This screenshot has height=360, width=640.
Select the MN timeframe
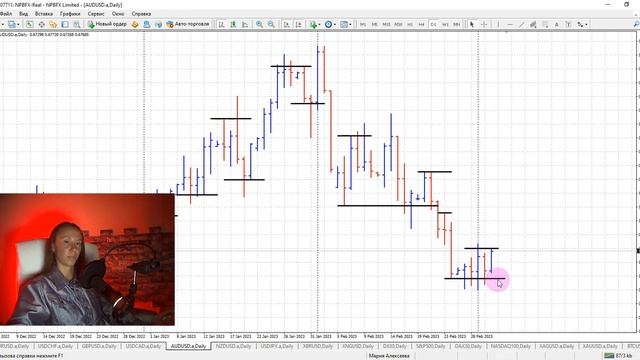click(x=457, y=24)
